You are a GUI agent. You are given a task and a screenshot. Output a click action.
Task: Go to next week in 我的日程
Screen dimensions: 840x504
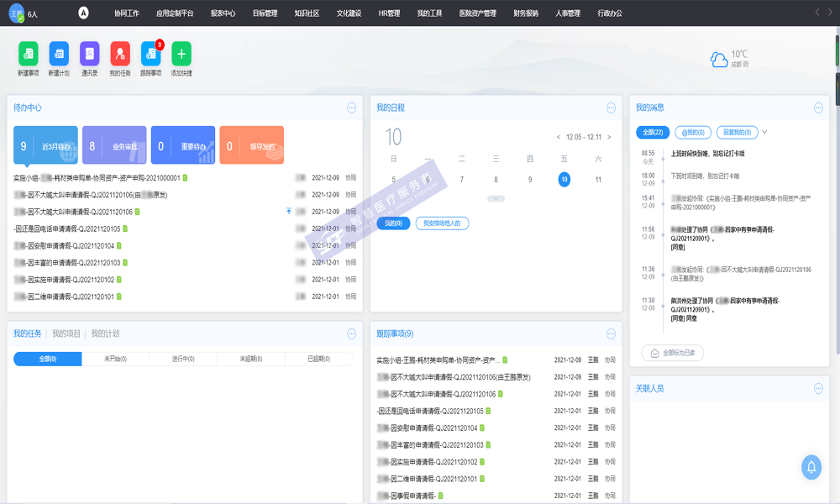click(x=611, y=137)
